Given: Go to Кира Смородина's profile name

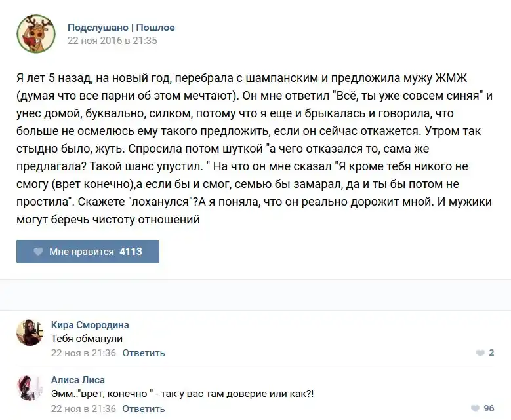Looking at the screenshot, I should pyautogui.click(x=90, y=325).
